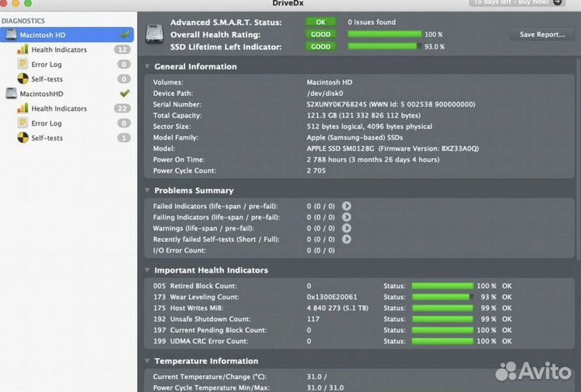Screen dimensions: 581x392
Task: Click the SSD Lifetime Left 93.0% progress bar
Action: click(385, 47)
